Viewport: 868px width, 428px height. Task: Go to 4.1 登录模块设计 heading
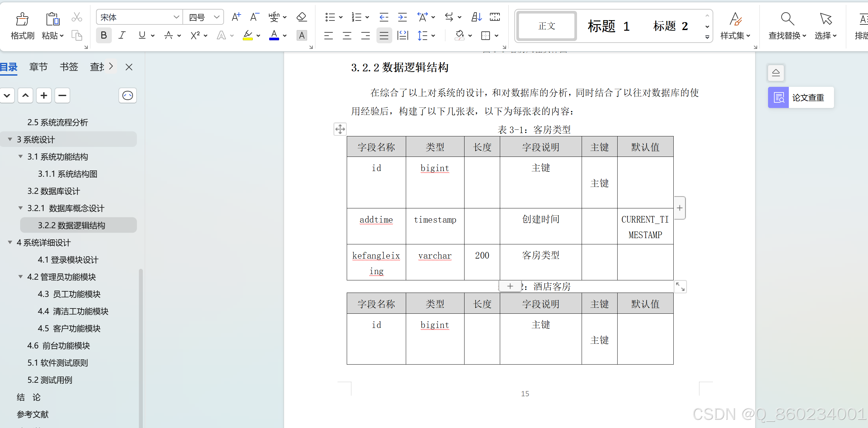(68, 260)
